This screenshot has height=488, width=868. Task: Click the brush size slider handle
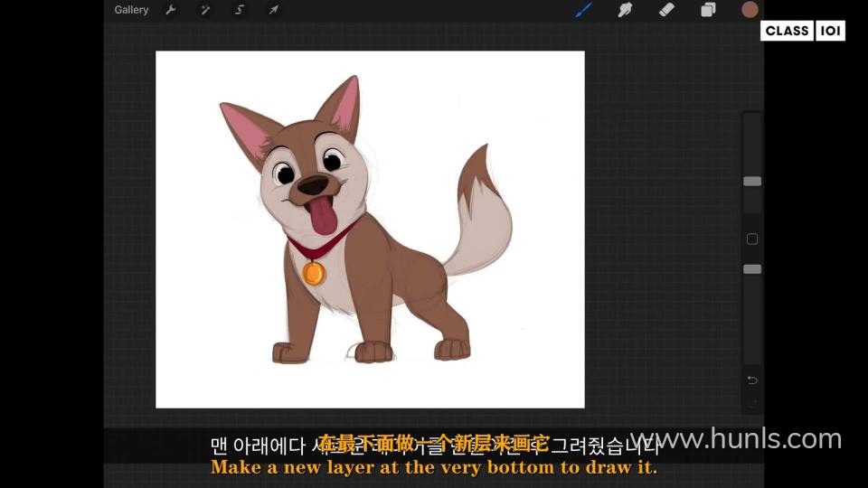[751, 182]
